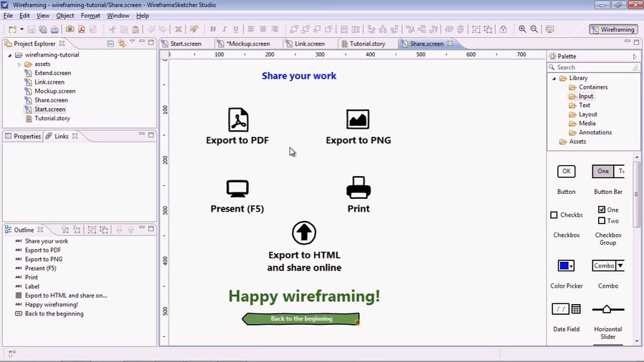The image size is (644, 362).
Task: Click the Copy toolbar icon
Action: click(x=124, y=29)
